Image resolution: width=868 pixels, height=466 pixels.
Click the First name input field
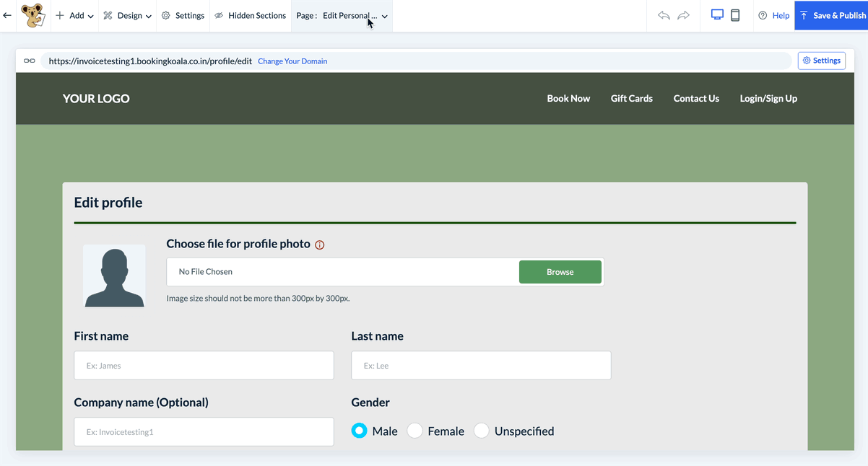[x=204, y=366]
